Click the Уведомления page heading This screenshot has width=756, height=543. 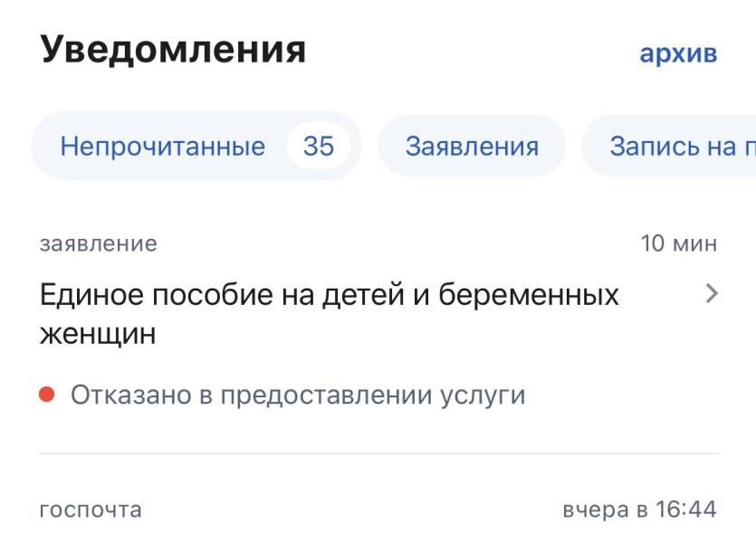tap(173, 51)
